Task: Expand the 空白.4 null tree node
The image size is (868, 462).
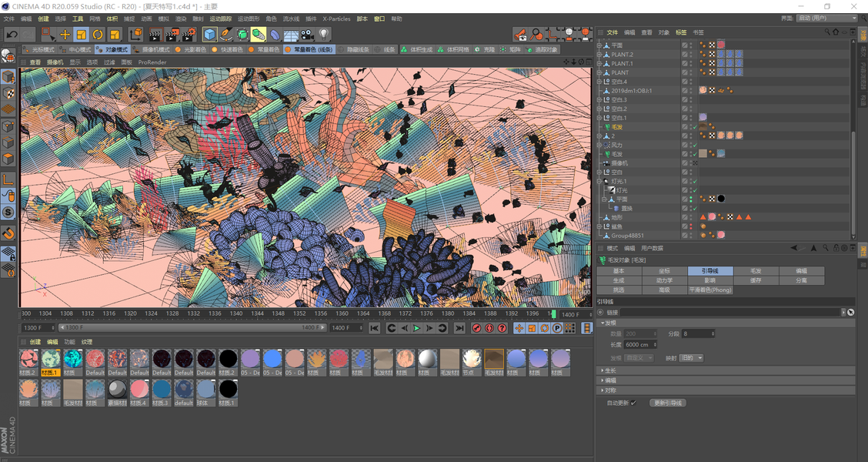Action: click(599, 82)
